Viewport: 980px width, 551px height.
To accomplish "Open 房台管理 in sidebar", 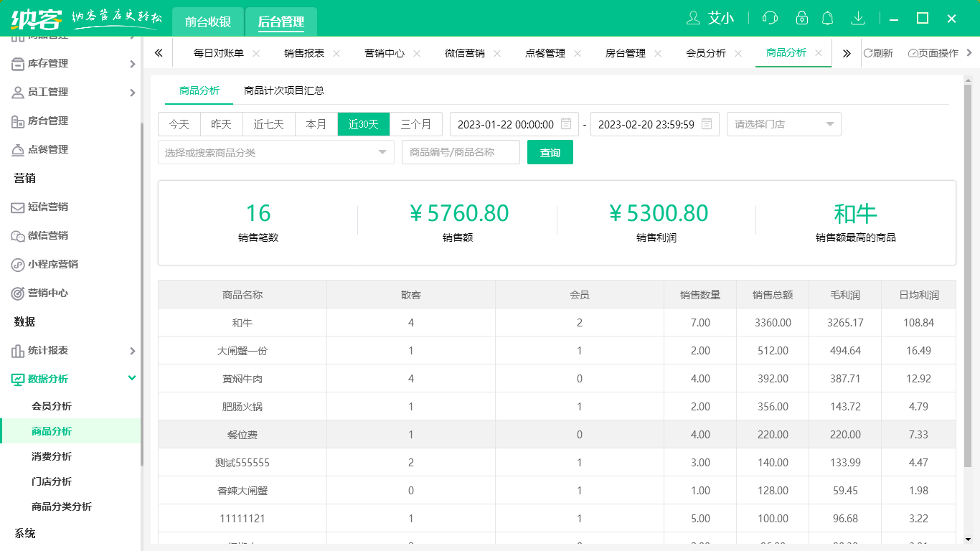I will coord(48,121).
